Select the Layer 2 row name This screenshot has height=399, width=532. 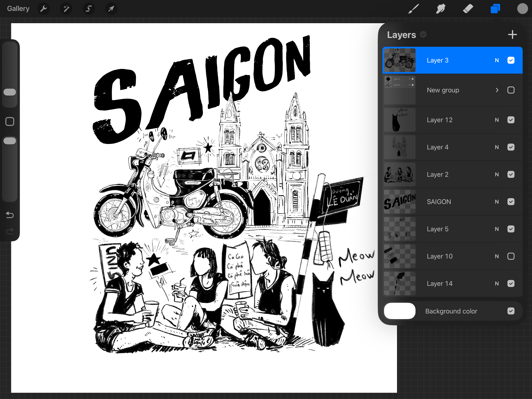tap(438, 175)
